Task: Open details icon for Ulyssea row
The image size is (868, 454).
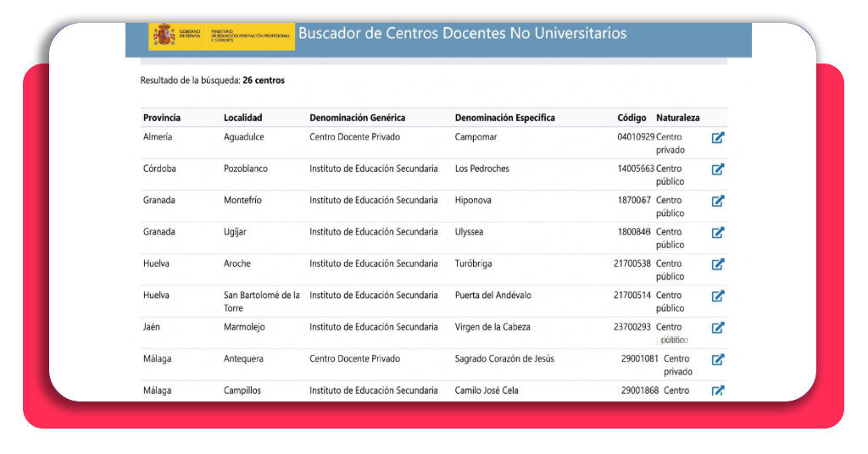Action: point(717,232)
